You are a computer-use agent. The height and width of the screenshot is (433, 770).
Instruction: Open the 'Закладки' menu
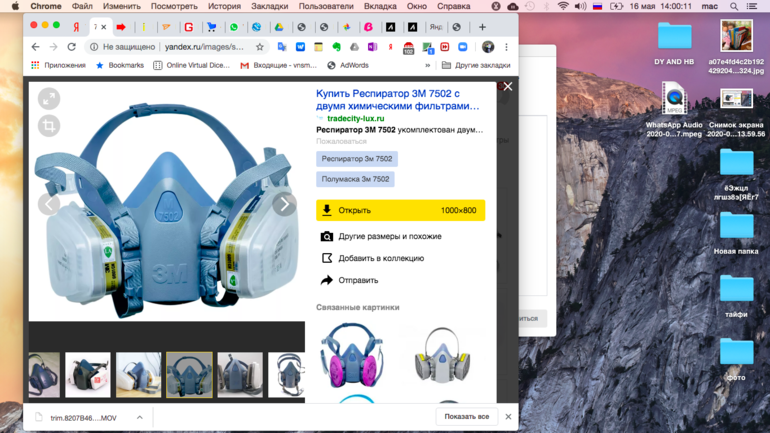[270, 6]
